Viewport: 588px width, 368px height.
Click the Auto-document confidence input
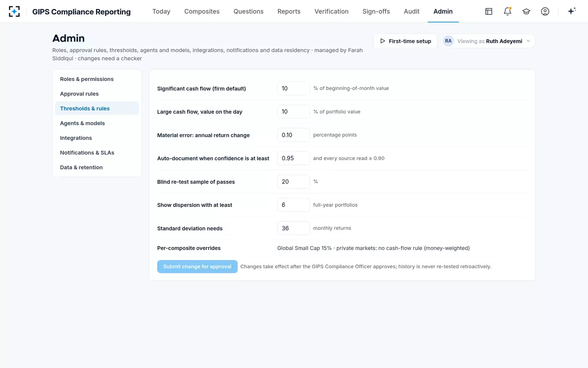(x=294, y=158)
